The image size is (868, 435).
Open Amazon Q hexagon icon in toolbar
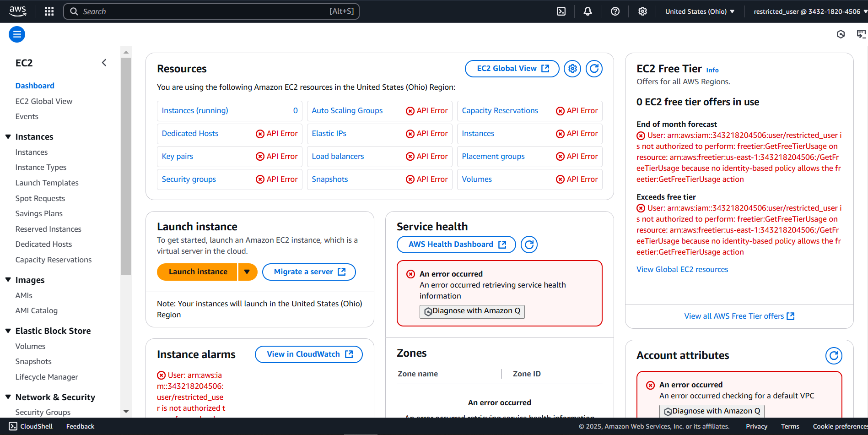click(841, 34)
